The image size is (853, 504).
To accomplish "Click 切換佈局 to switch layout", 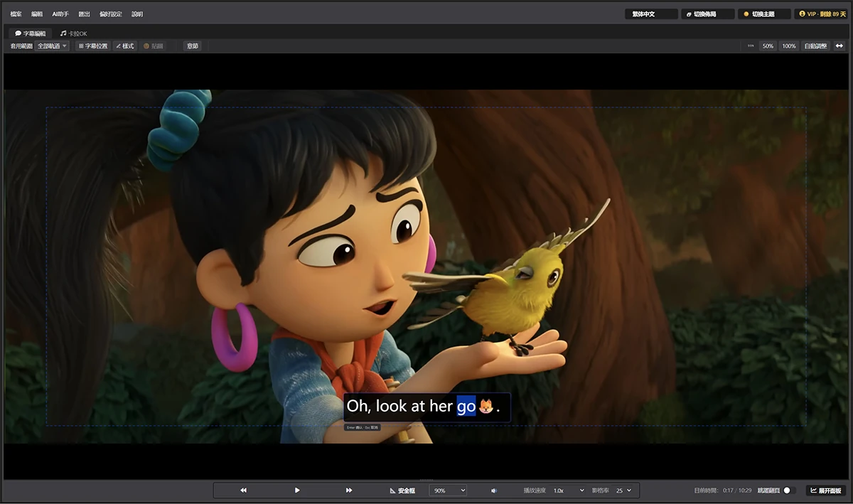I will (x=707, y=14).
